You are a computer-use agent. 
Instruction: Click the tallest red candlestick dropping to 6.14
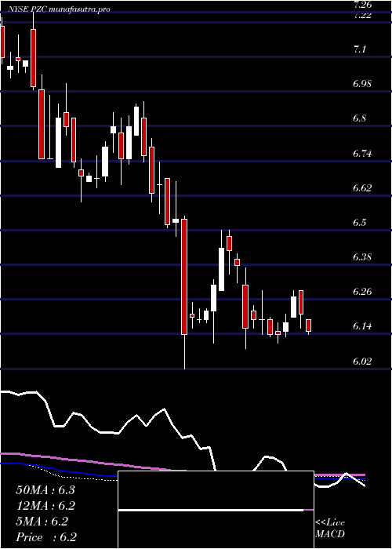[184, 277]
